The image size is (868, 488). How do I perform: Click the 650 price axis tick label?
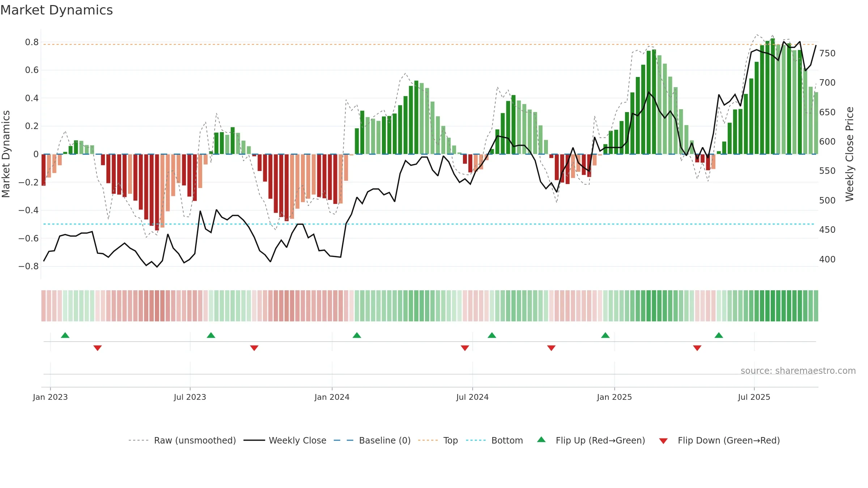tap(827, 112)
